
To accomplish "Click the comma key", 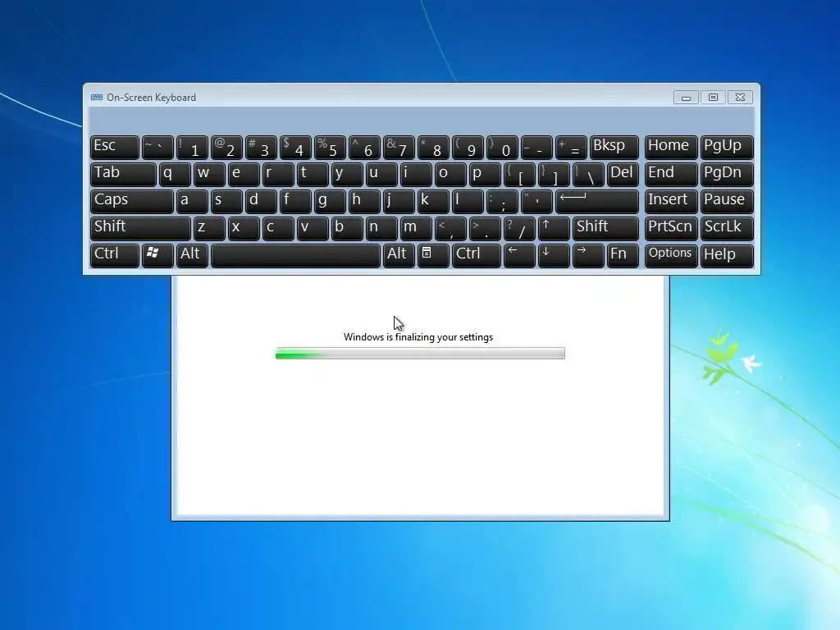I will [450, 228].
